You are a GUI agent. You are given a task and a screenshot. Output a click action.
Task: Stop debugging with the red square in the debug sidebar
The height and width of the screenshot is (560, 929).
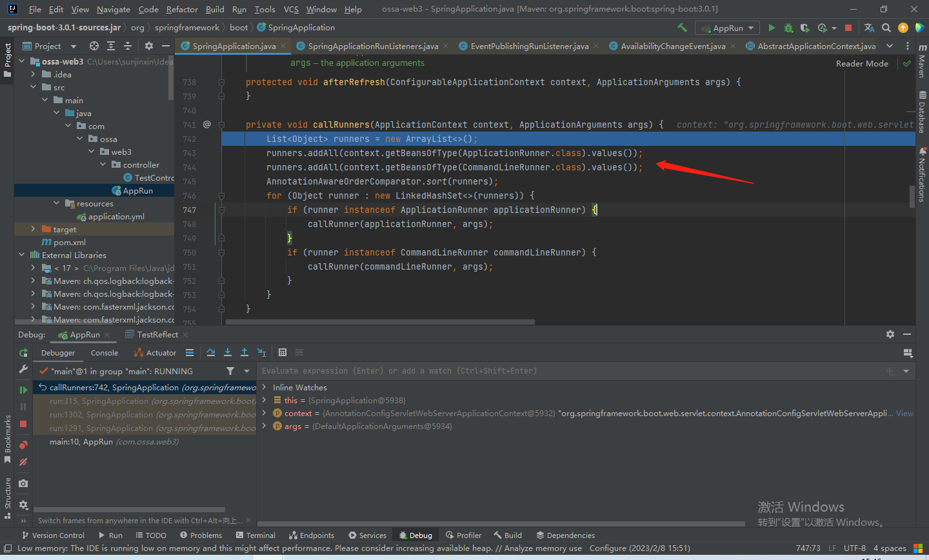23,424
